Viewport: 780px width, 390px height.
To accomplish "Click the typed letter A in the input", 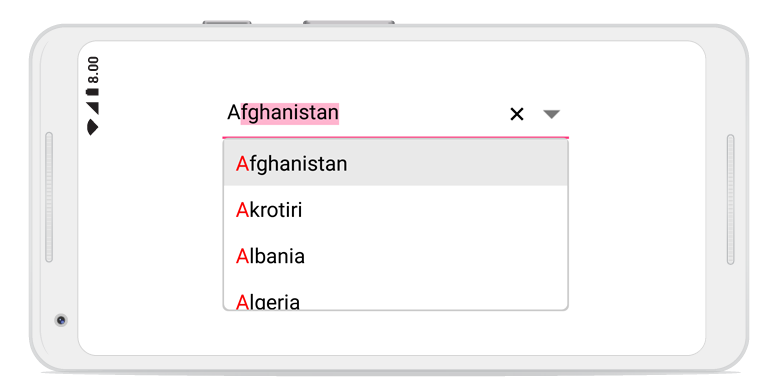I will pyautogui.click(x=234, y=113).
